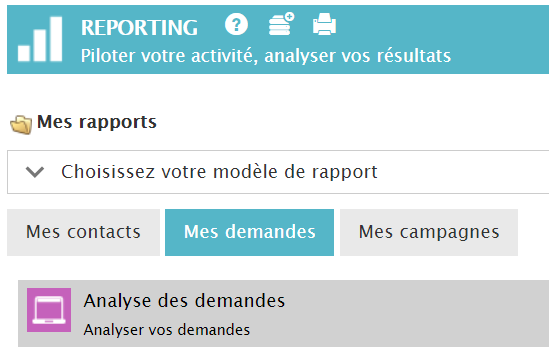Click the Piloter votre activité subtitle text

[x=266, y=56]
